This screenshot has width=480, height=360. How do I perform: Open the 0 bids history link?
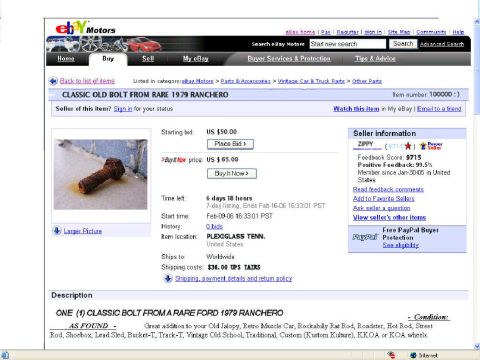214,227
